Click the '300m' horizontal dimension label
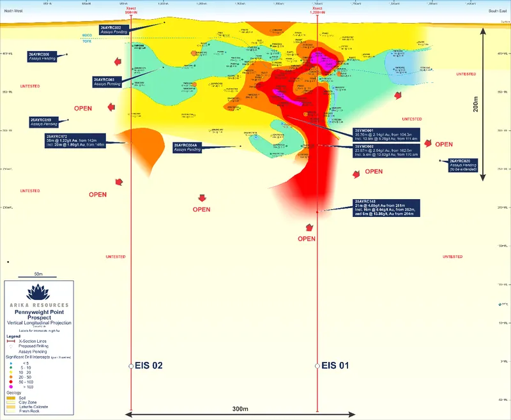The height and width of the screenshot is (420, 511). tap(240, 409)
